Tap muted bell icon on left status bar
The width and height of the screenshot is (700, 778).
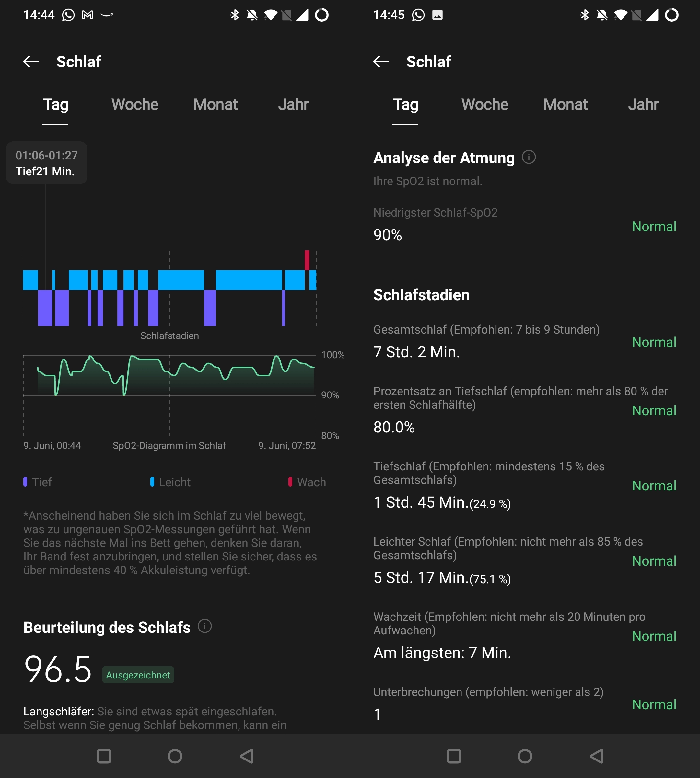tap(252, 15)
